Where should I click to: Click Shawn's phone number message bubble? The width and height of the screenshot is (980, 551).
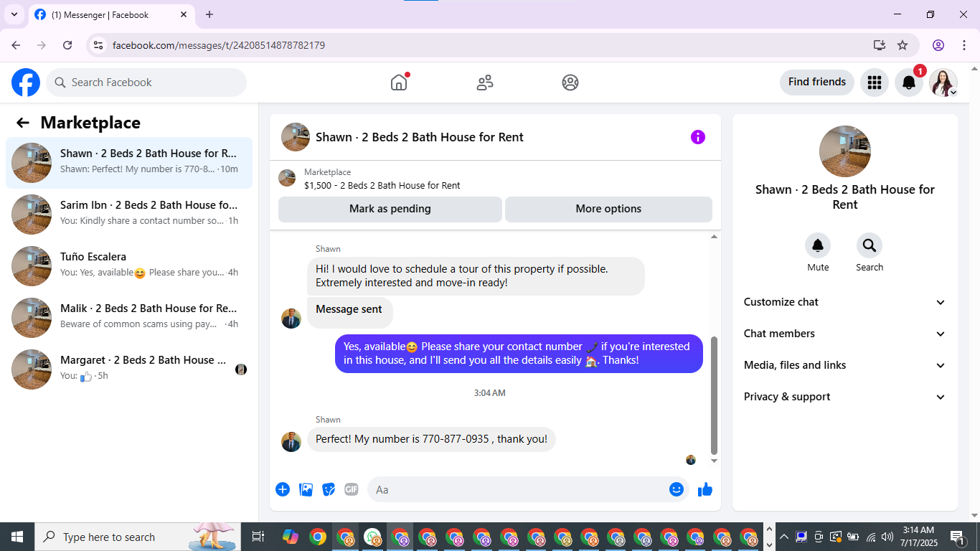(431, 439)
